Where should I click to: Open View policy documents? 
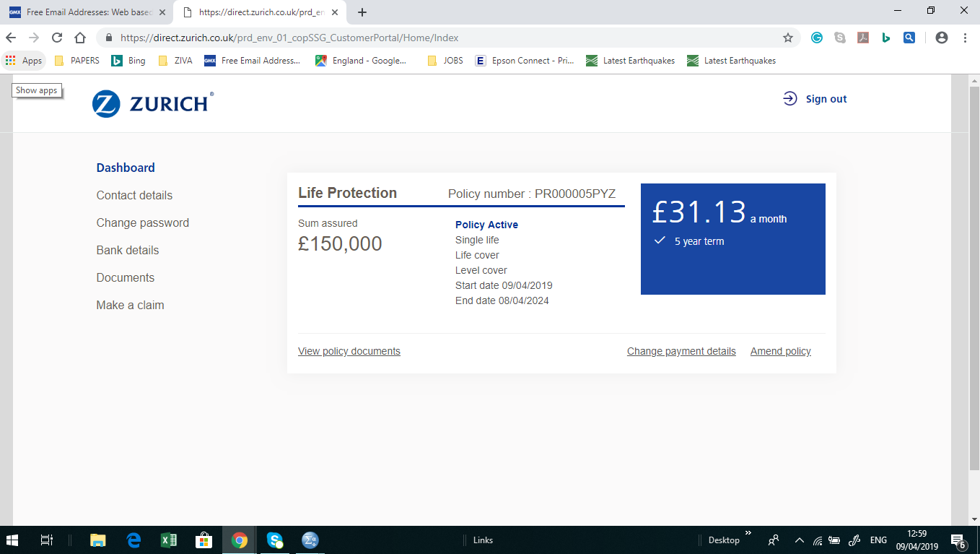pos(349,351)
